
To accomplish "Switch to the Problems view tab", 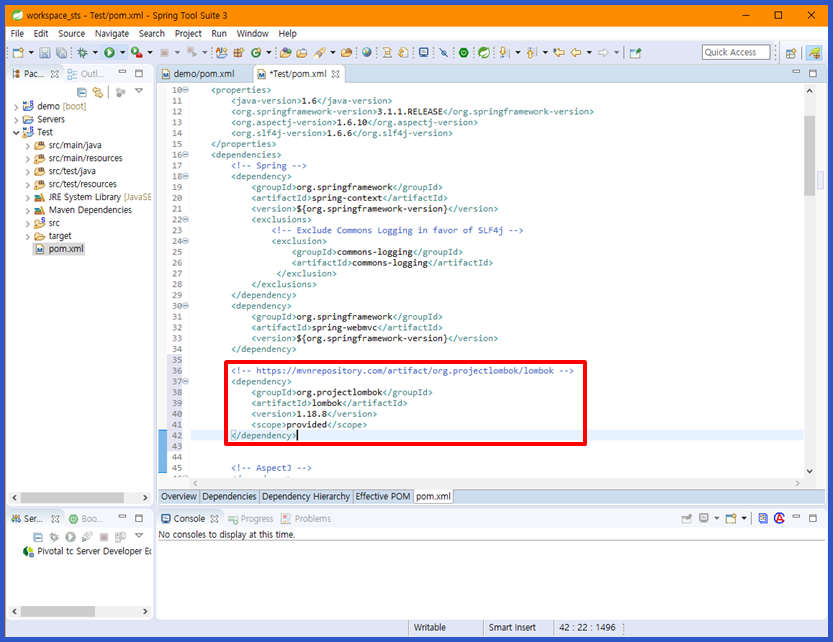I will pyautogui.click(x=306, y=519).
